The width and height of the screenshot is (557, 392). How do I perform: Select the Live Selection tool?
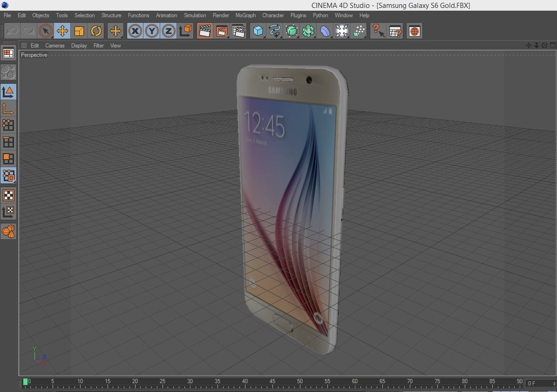pos(46,31)
